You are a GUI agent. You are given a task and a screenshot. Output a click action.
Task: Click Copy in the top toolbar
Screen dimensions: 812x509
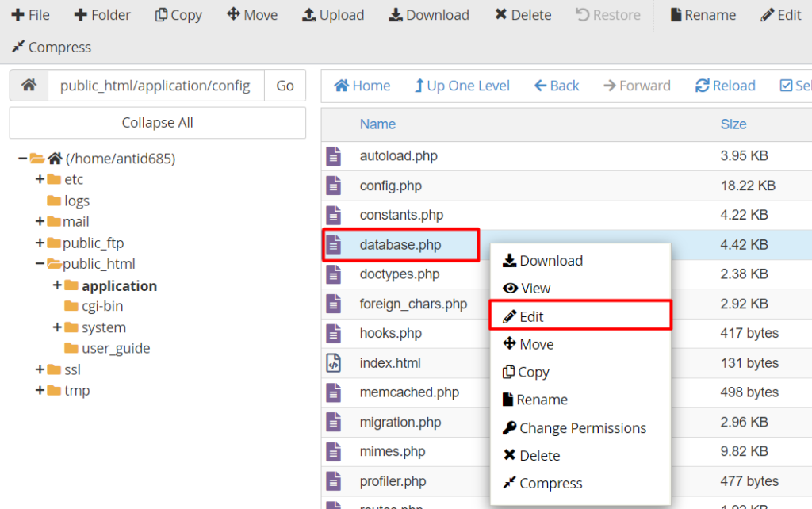(x=178, y=15)
